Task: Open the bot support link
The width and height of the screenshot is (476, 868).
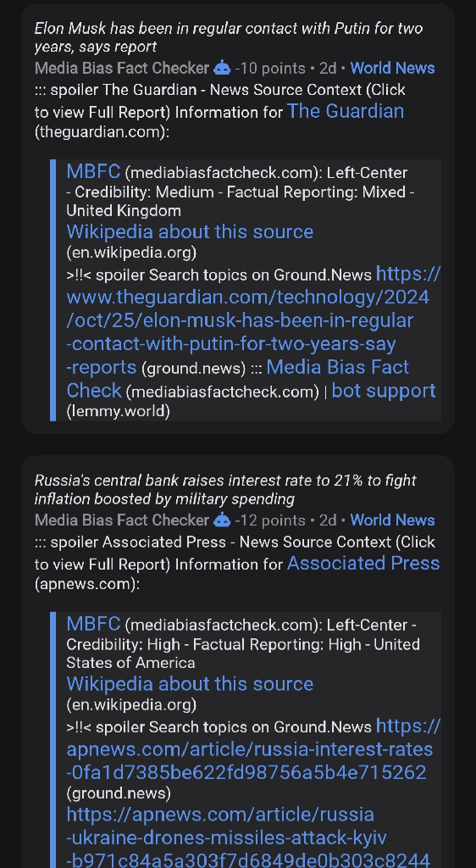Action: coord(384,390)
